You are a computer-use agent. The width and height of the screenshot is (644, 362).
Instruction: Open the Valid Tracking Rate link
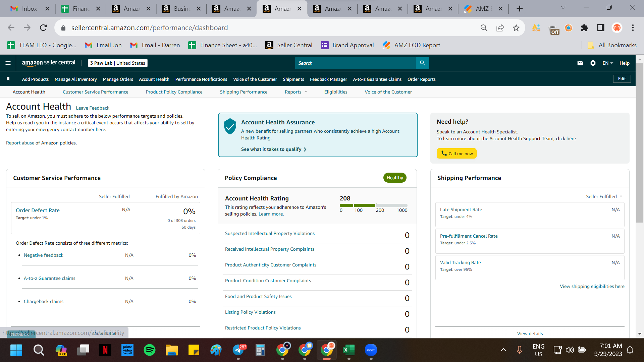460,262
